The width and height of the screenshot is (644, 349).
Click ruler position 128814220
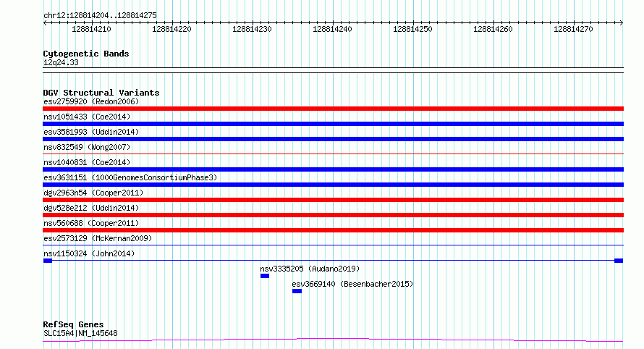click(171, 29)
